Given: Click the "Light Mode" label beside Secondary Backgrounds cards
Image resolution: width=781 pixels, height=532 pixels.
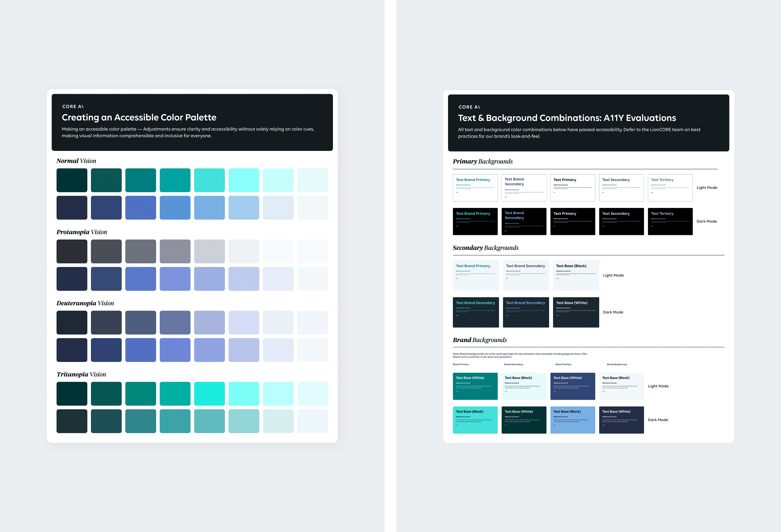Looking at the screenshot, I should pyautogui.click(x=613, y=276).
